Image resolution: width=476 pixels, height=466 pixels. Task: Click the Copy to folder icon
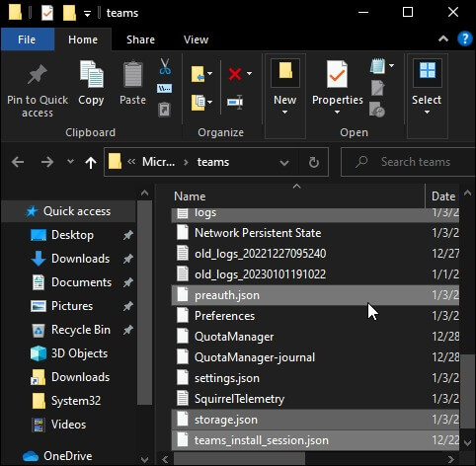198,102
